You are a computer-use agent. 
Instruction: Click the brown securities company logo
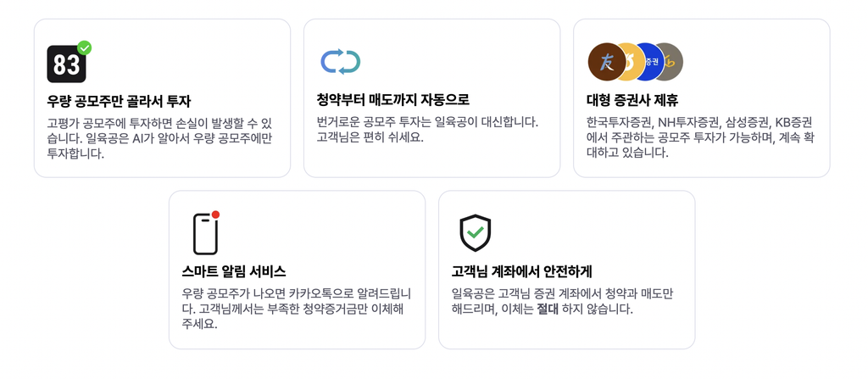(x=607, y=61)
